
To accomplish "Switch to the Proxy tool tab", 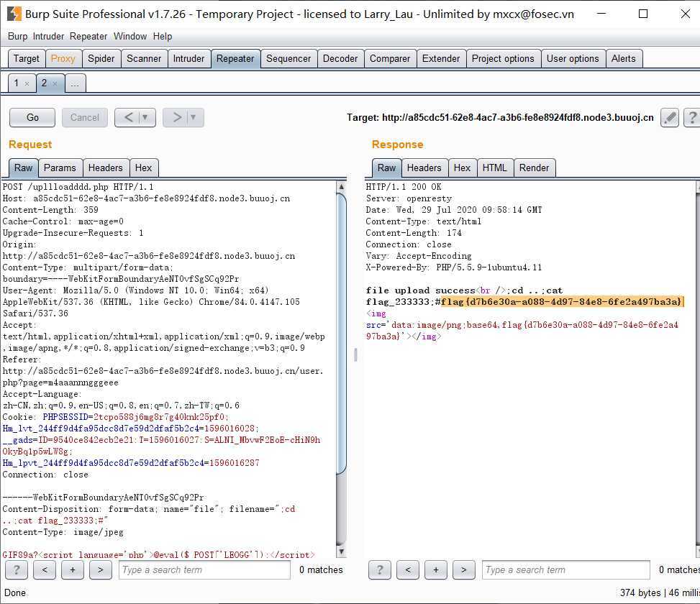I will [63, 58].
